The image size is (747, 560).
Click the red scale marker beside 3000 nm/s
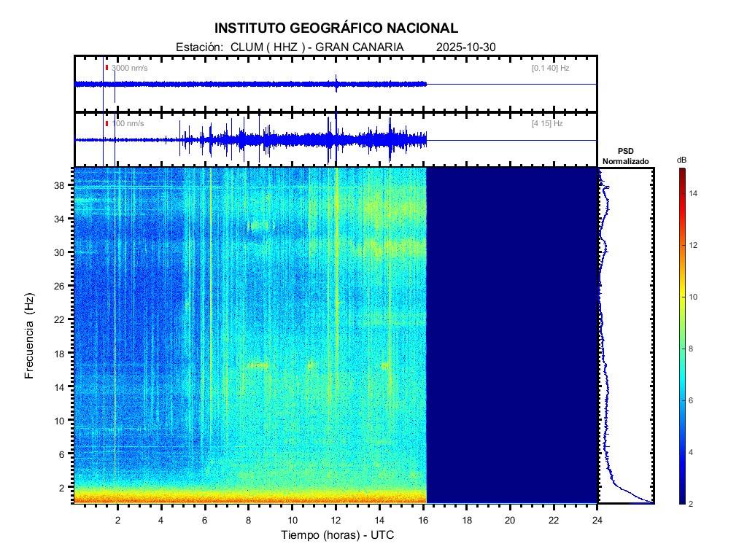107,68
